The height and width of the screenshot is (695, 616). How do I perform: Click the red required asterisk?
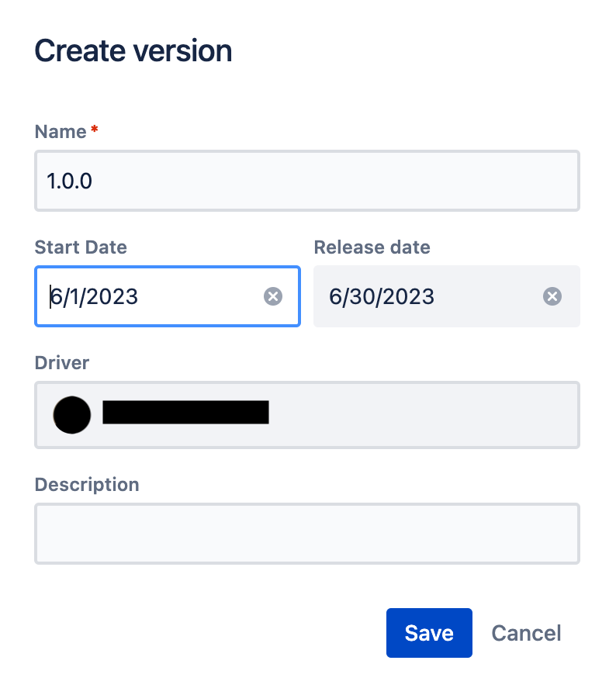coord(95,131)
